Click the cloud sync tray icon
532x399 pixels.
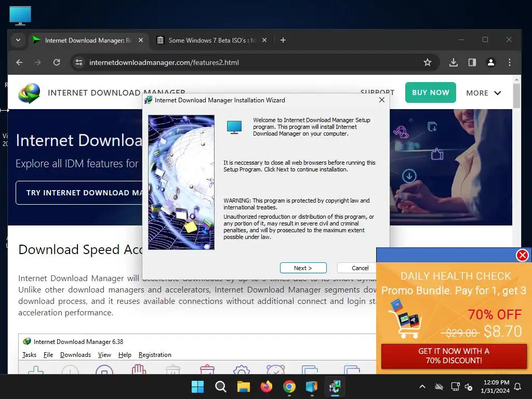[439, 387]
